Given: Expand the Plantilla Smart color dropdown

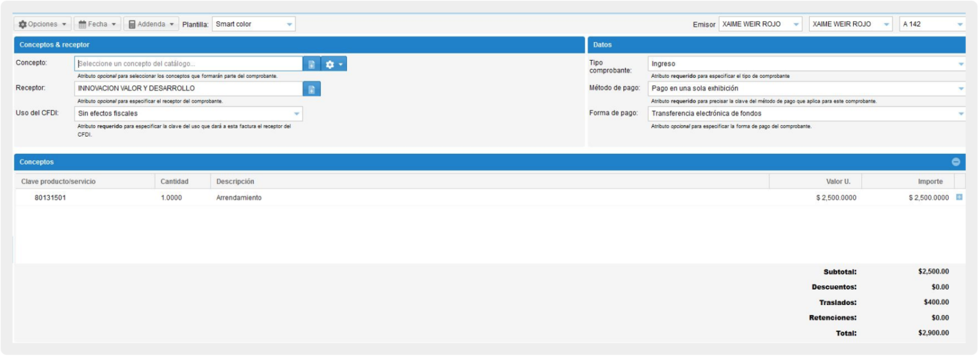Looking at the screenshot, I should tap(253, 24).
